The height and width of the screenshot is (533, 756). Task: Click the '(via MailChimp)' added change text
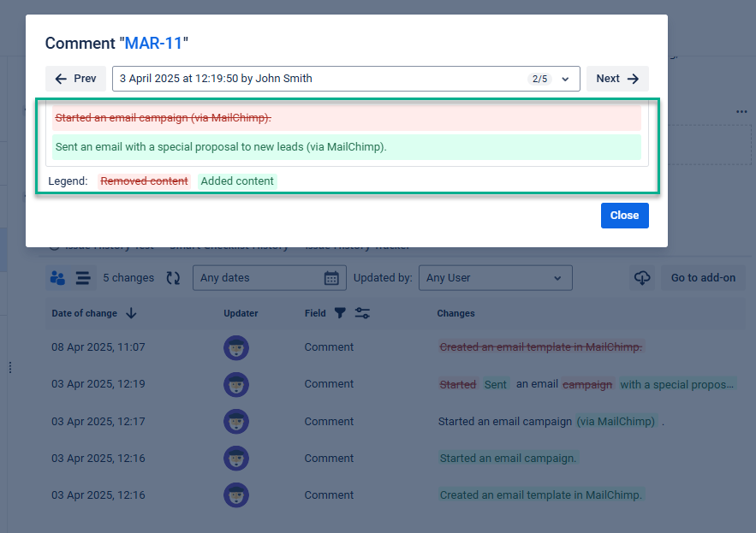pos(616,422)
